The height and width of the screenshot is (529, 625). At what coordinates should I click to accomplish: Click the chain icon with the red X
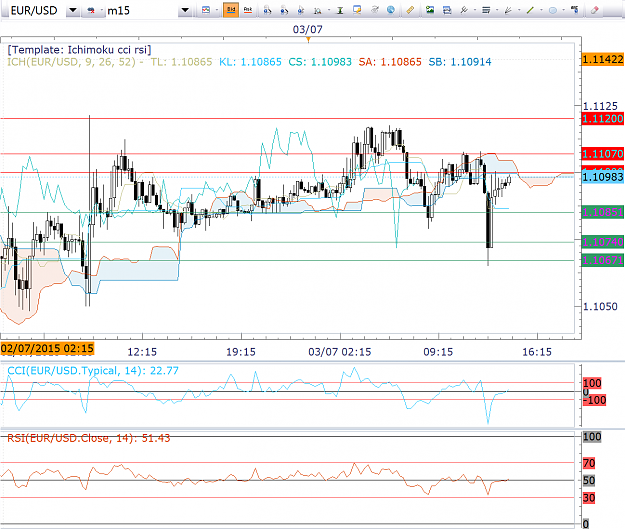91,10
